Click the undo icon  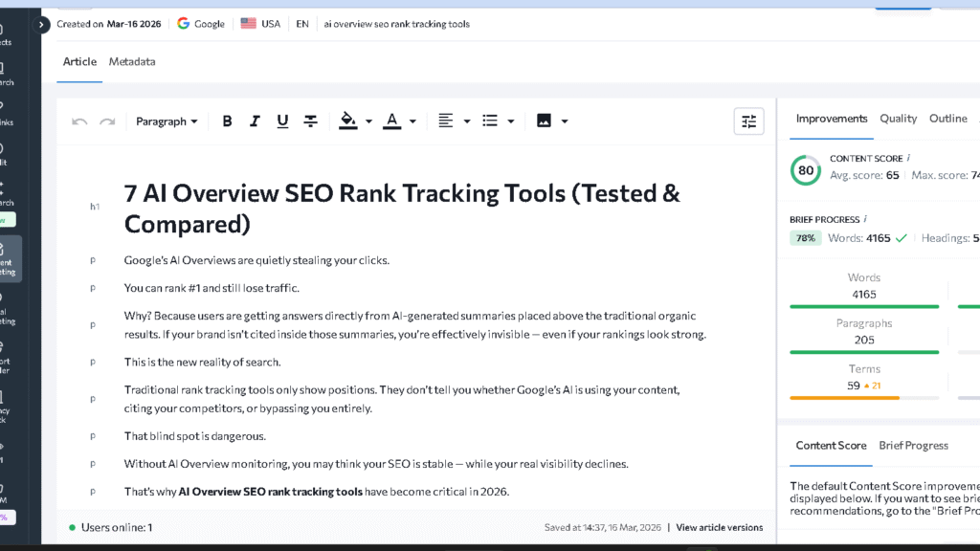point(81,121)
